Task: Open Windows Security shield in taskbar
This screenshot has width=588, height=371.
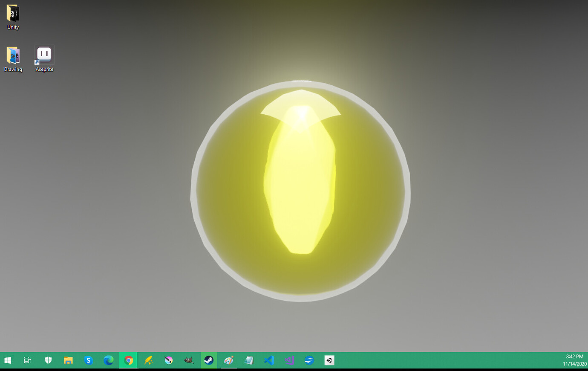Action: pyautogui.click(x=48, y=360)
